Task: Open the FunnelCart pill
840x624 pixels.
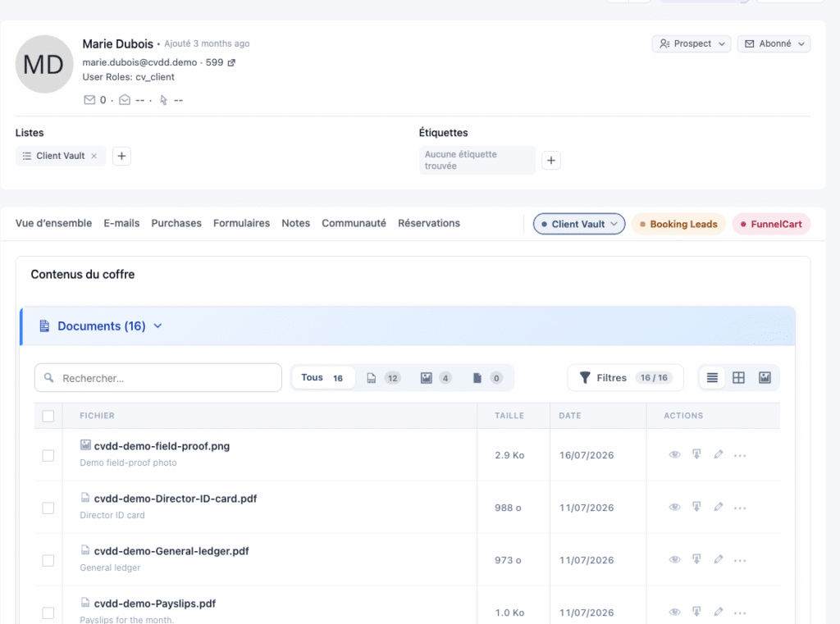Action: [771, 224]
